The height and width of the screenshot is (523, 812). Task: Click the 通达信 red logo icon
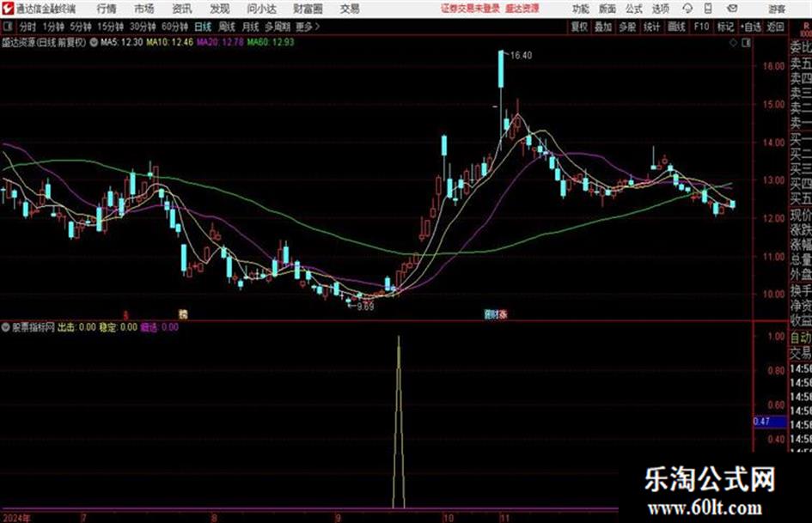click(7, 9)
